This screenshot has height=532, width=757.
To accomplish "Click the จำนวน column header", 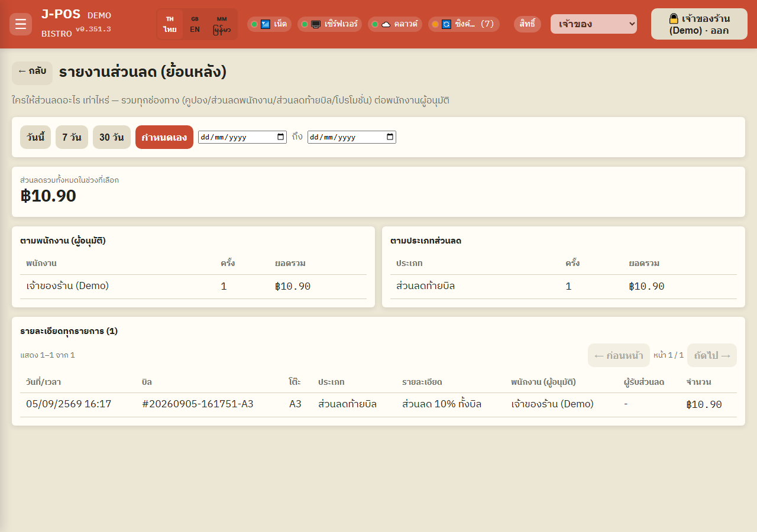I will click(698, 382).
